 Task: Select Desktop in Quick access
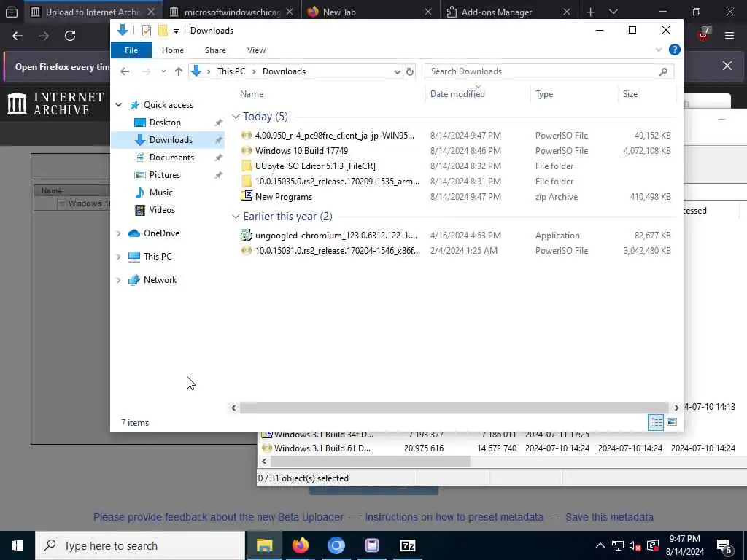click(x=165, y=122)
